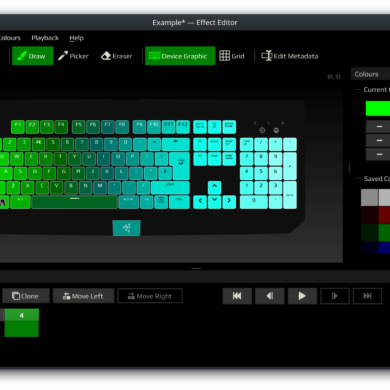Click the left arrow key
This screenshot has width=390, height=390.
(200, 202)
